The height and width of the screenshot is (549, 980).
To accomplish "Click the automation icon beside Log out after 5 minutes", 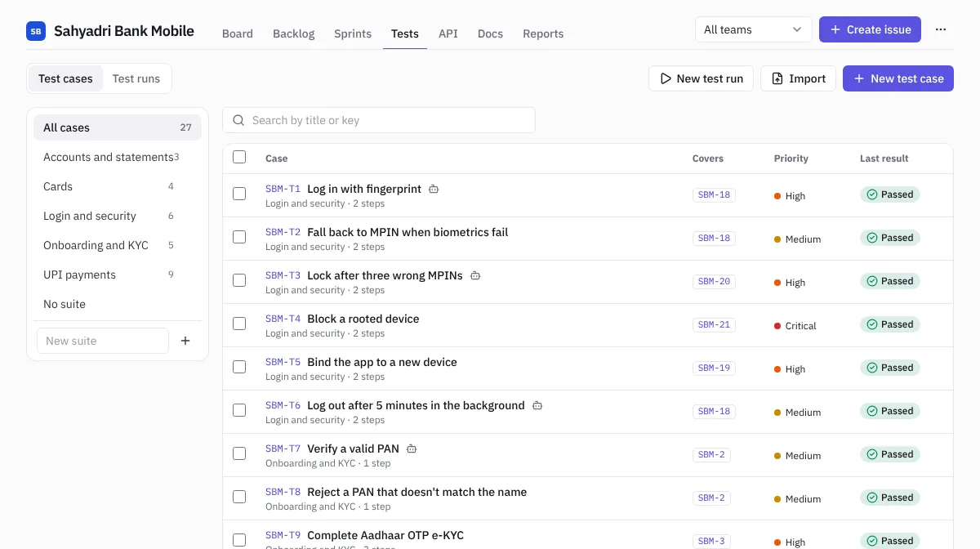I will point(537,405).
